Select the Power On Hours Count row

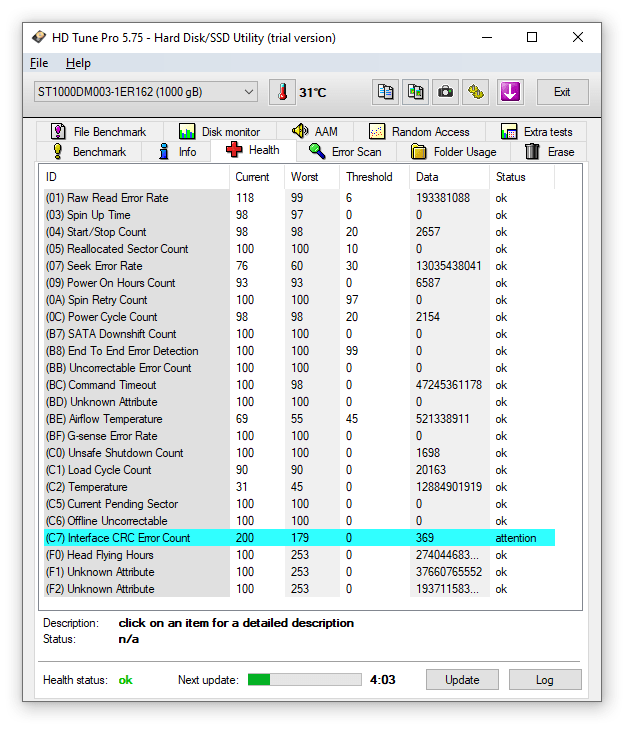click(x=299, y=283)
